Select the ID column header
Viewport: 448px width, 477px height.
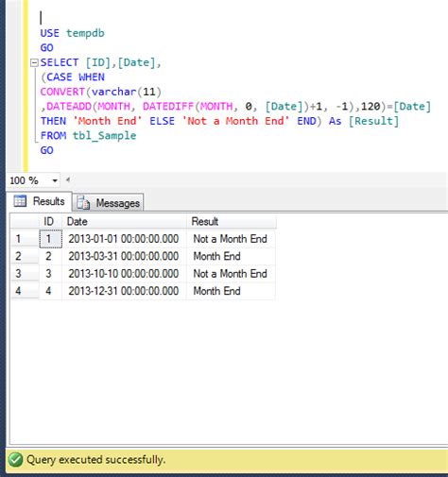(x=50, y=221)
